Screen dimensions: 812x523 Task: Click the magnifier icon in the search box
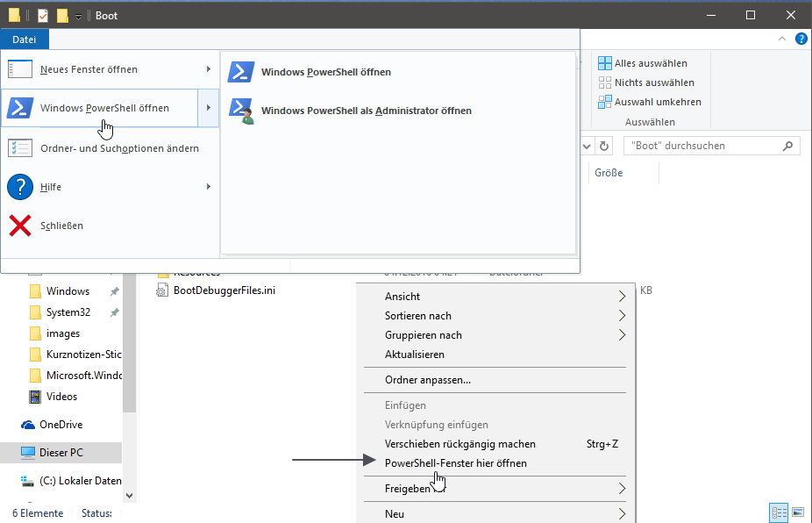pyautogui.click(x=787, y=147)
